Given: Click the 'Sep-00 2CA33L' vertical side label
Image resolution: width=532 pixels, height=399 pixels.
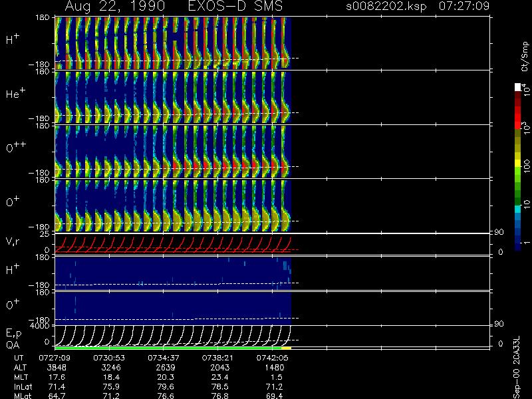Looking at the screenshot, I should 517,368.
